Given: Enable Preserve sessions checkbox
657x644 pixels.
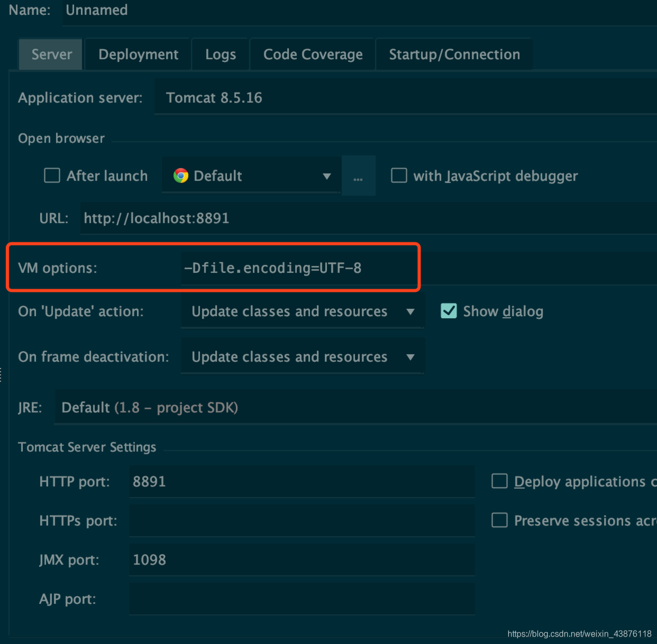Looking at the screenshot, I should coord(500,520).
